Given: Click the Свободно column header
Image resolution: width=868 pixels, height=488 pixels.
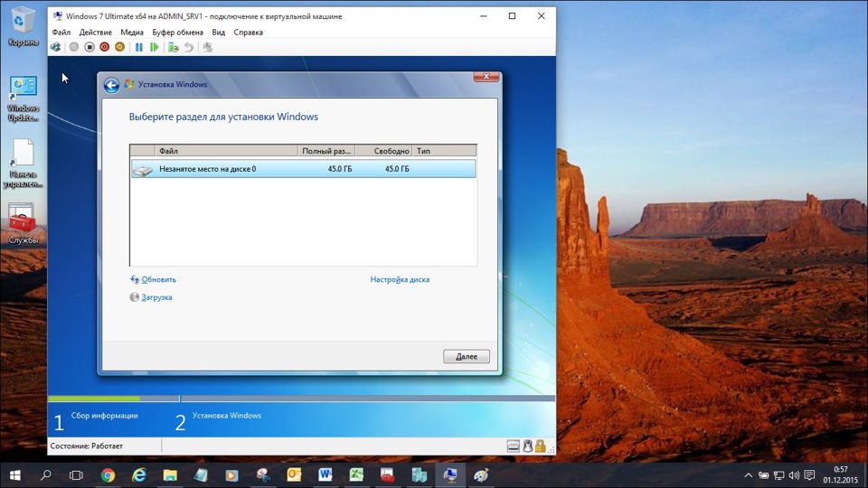Looking at the screenshot, I should tap(384, 151).
